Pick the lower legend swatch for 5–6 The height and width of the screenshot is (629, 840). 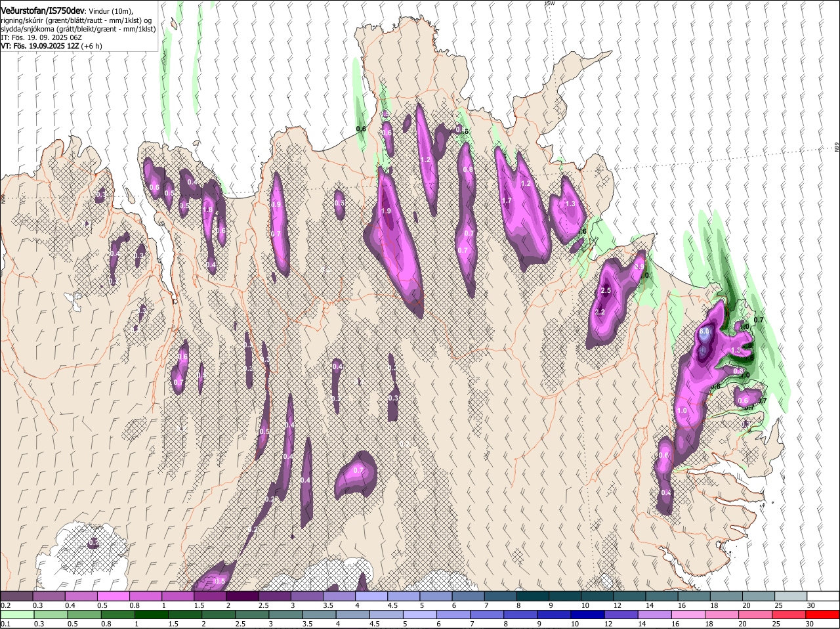coord(420,615)
